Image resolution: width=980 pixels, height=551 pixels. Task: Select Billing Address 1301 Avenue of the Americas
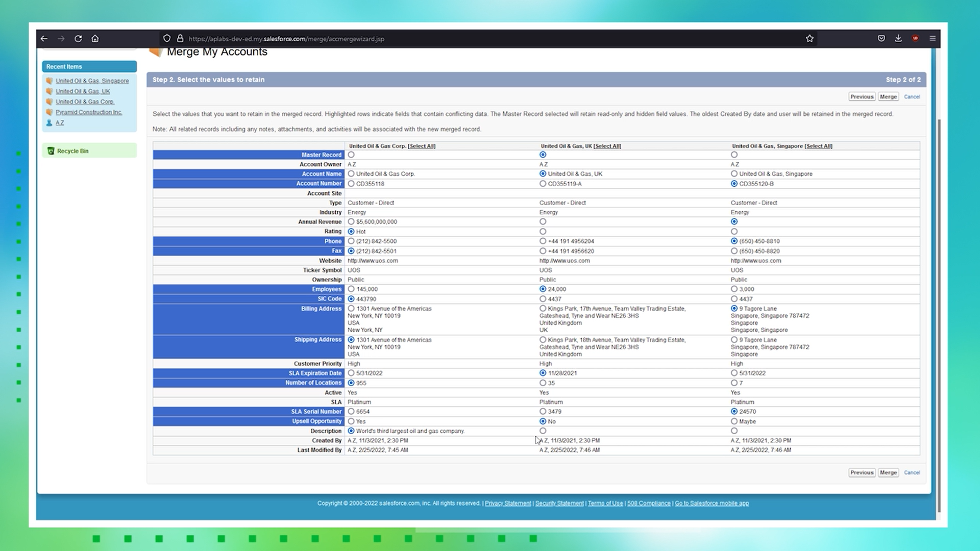pyautogui.click(x=351, y=309)
